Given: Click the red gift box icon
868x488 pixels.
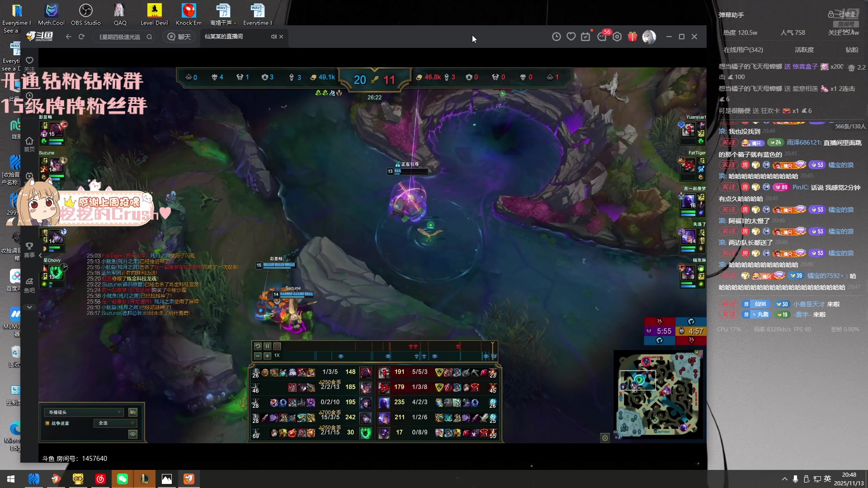Looking at the screenshot, I should pyautogui.click(x=632, y=37).
